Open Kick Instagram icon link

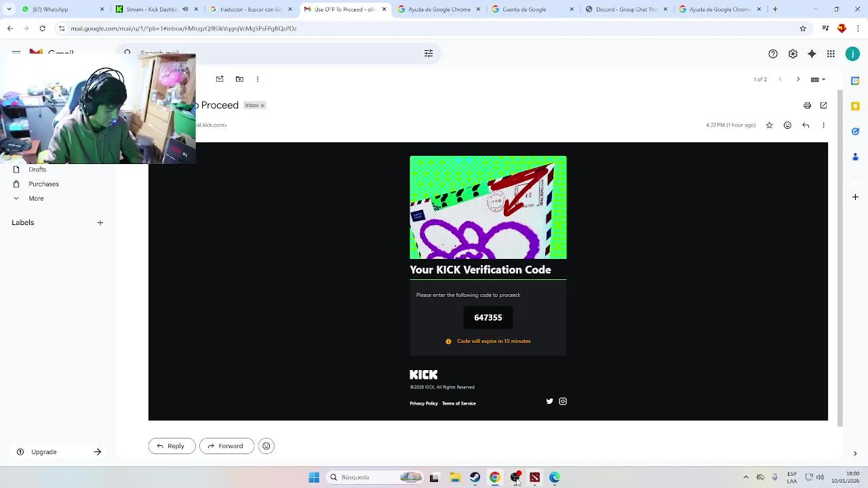(x=563, y=401)
